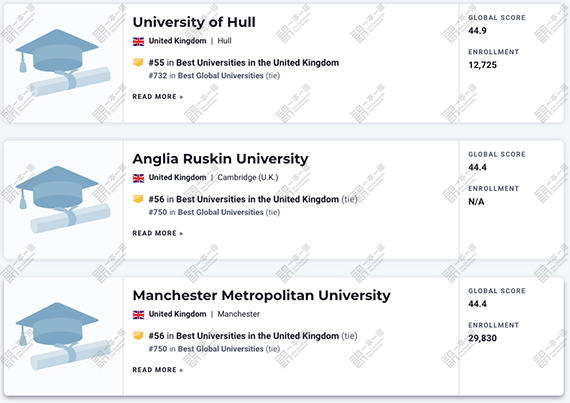Image resolution: width=570 pixels, height=403 pixels.
Task: Click READ MORE under Anglia Ruskin University
Action: (x=158, y=233)
